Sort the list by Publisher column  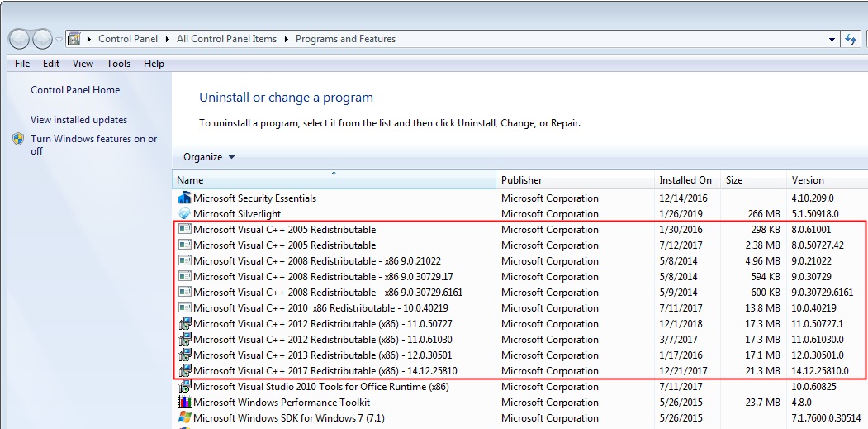coord(576,179)
